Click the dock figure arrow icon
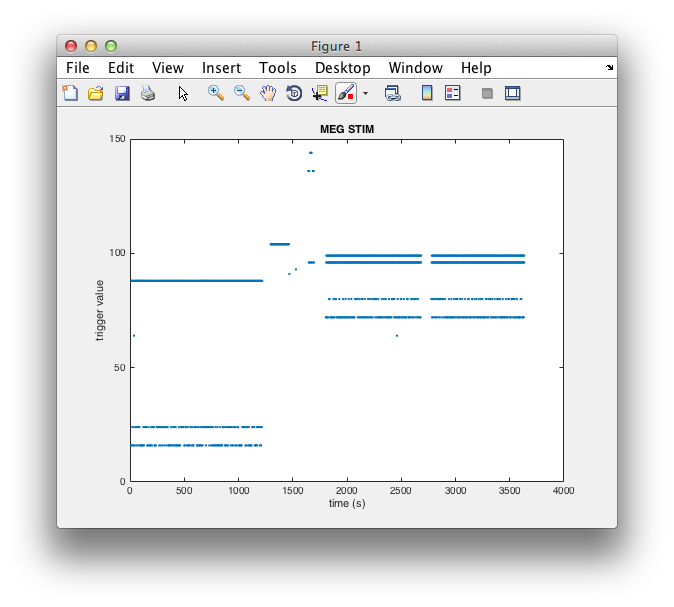 click(610, 67)
